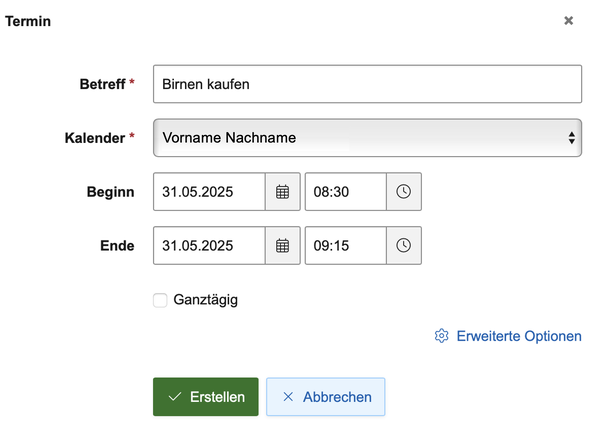Click the X icon on Abbrechen button

click(x=288, y=397)
